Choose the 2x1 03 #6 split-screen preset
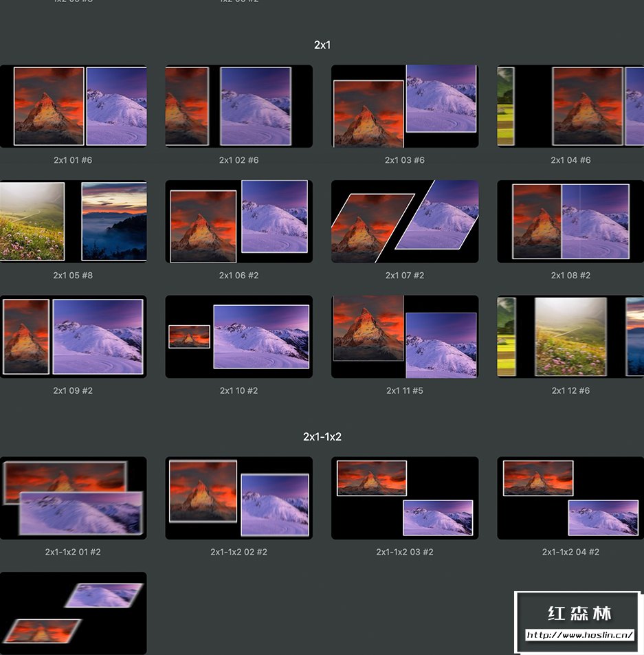The image size is (644, 655). point(405,106)
